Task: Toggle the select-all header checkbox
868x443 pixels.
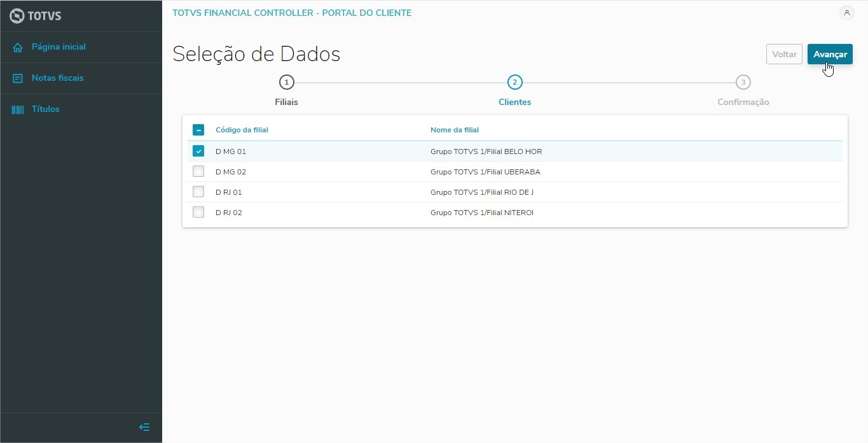Action: click(198, 130)
